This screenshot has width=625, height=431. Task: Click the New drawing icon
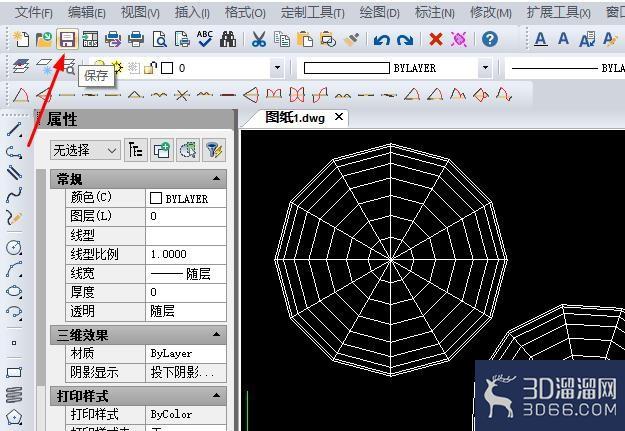pyautogui.click(x=21, y=39)
